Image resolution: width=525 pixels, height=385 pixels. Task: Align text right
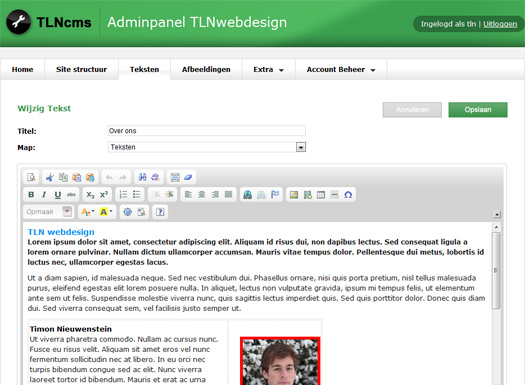pyautogui.click(x=215, y=195)
